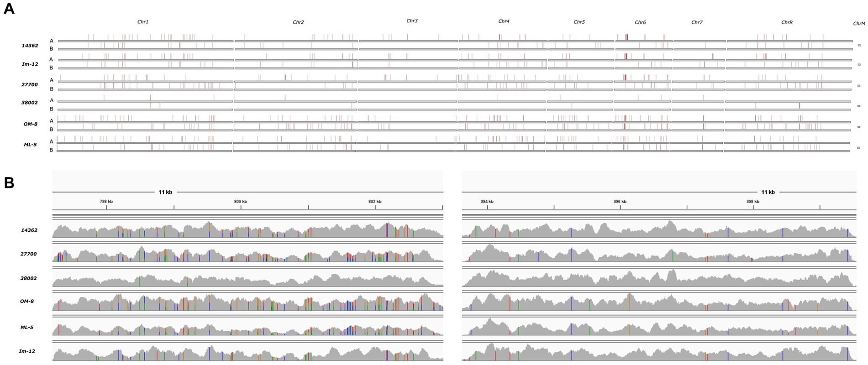The image size is (868, 365).
Task: Click the 396 kb ruler label
Action: pyautogui.click(x=620, y=201)
